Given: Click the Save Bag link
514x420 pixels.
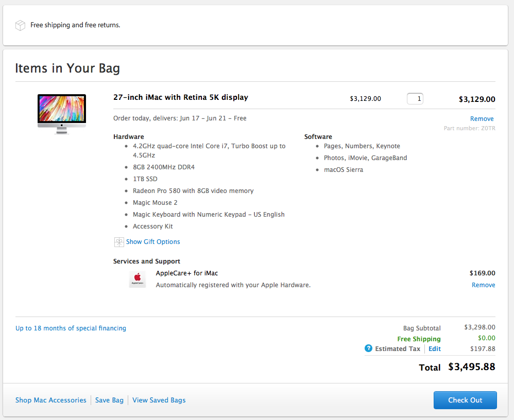Looking at the screenshot, I should click(109, 400).
